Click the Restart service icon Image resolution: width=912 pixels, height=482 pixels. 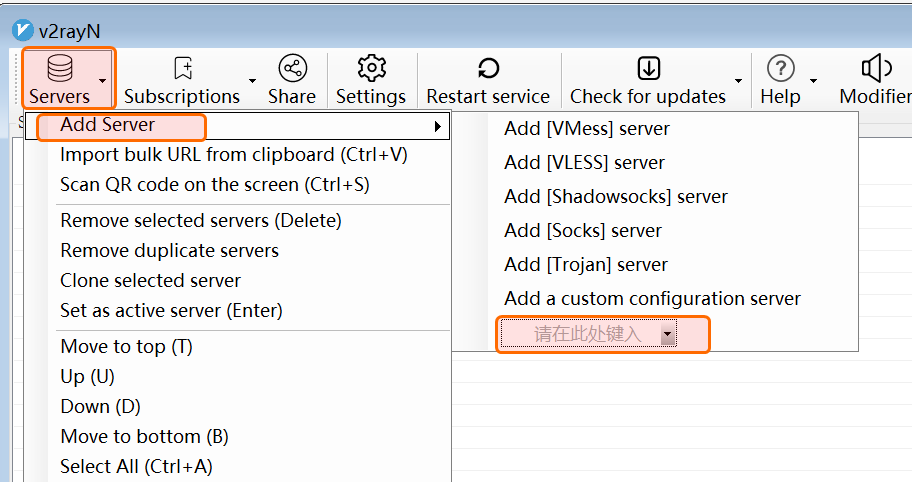coord(488,68)
